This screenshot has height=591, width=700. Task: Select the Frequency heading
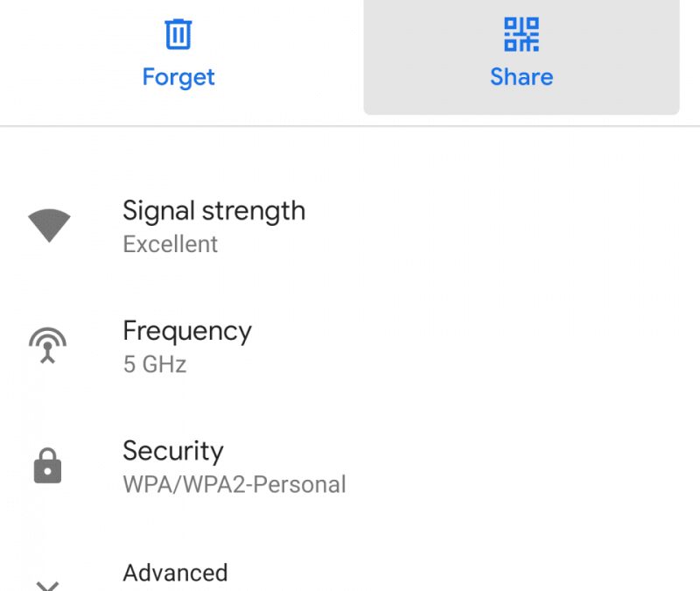187,331
